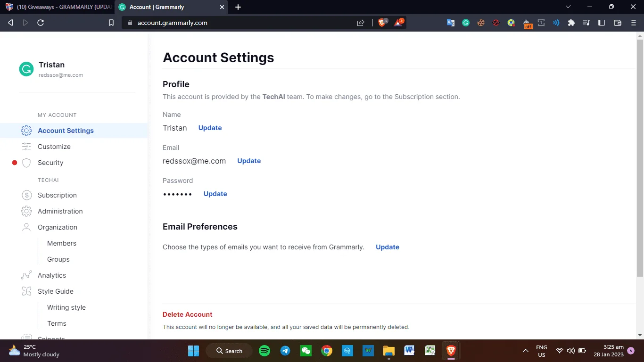Update the Email address
Image resolution: width=644 pixels, height=362 pixels.
click(x=249, y=161)
